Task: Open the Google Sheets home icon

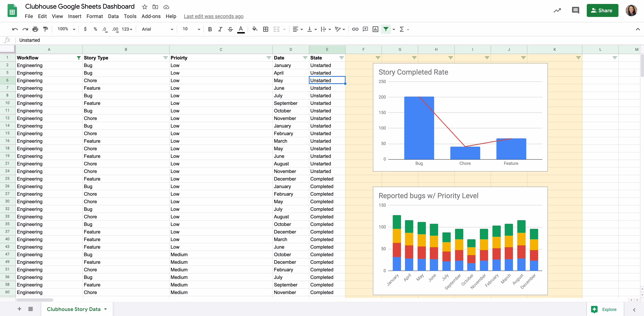Action: pyautogui.click(x=12, y=11)
